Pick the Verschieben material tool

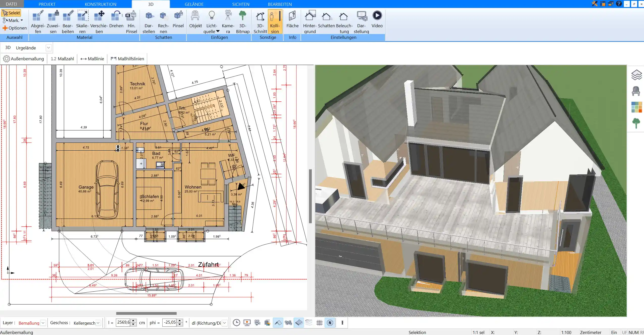coord(99,22)
